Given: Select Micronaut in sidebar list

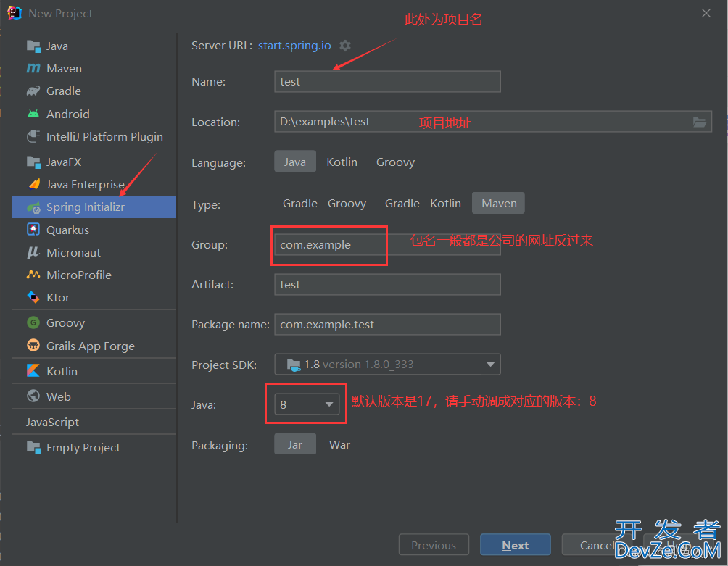Looking at the screenshot, I should 94,252.
